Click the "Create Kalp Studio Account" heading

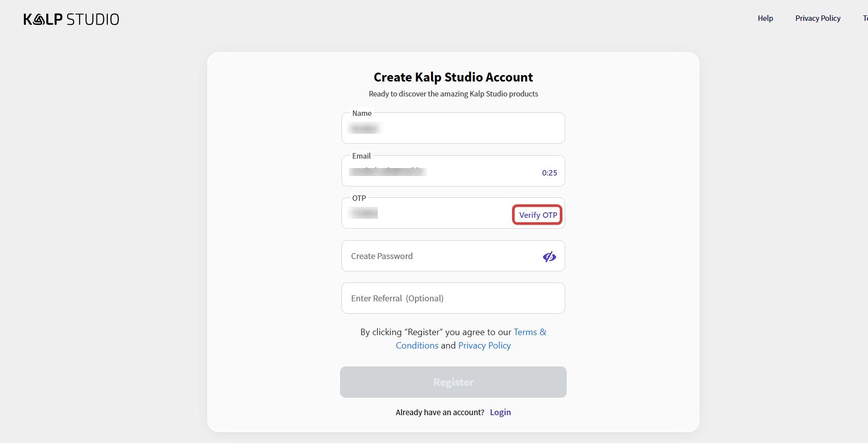pyautogui.click(x=453, y=78)
